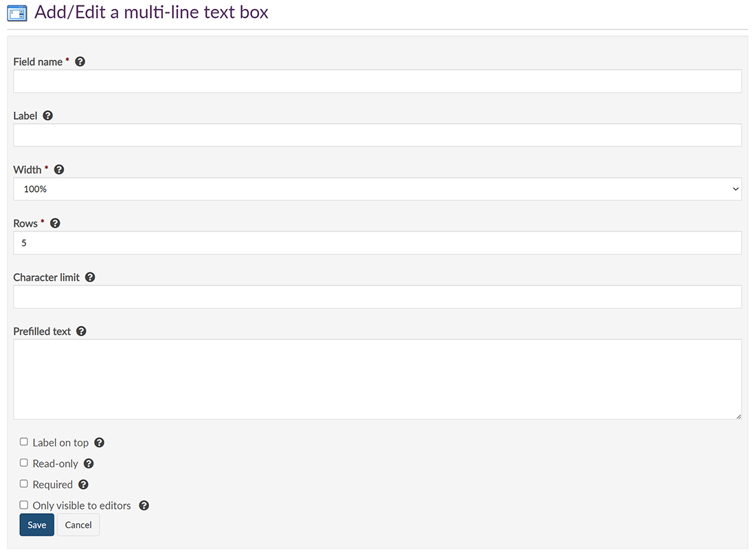Image resolution: width=756 pixels, height=555 pixels.
Task: Save the multi-line text box settings
Action: click(x=36, y=525)
